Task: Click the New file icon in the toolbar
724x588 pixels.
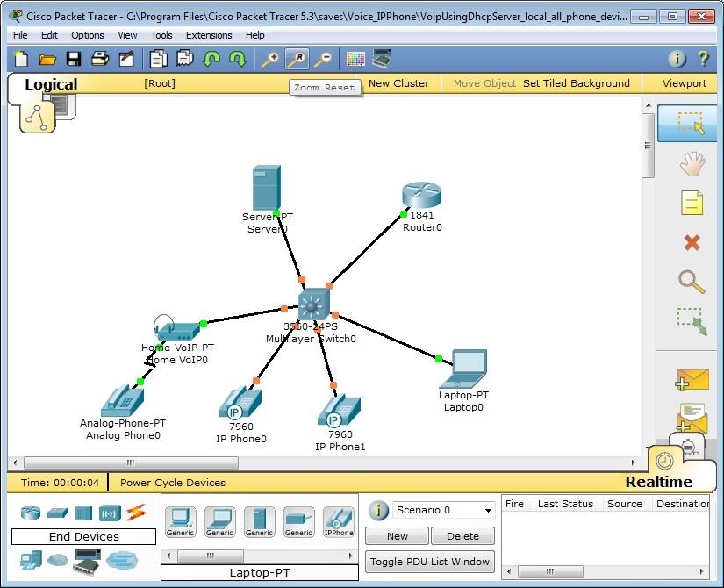Action: [x=21, y=59]
